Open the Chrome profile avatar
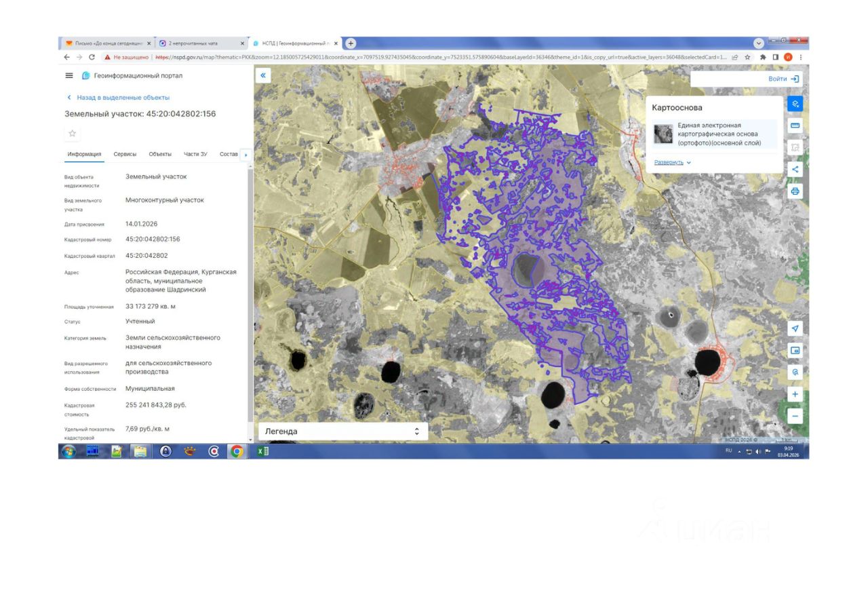868x614 pixels. coord(788,57)
